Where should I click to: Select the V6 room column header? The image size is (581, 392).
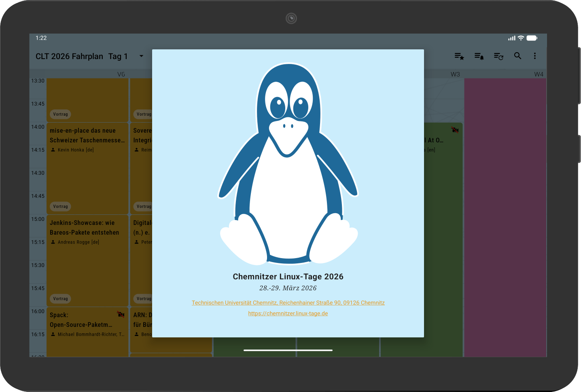click(121, 74)
